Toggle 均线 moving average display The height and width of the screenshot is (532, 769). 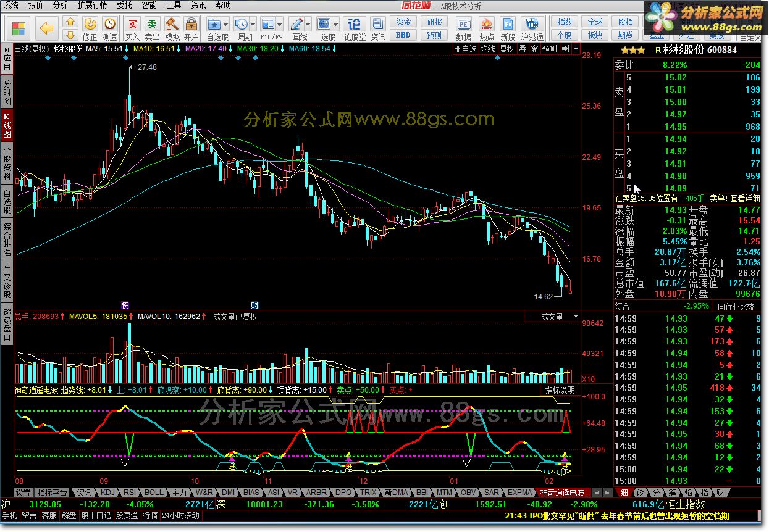488,49
